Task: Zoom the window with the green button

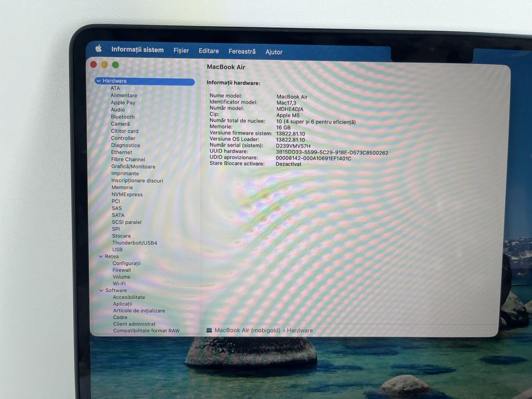Action: [x=115, y=65]
